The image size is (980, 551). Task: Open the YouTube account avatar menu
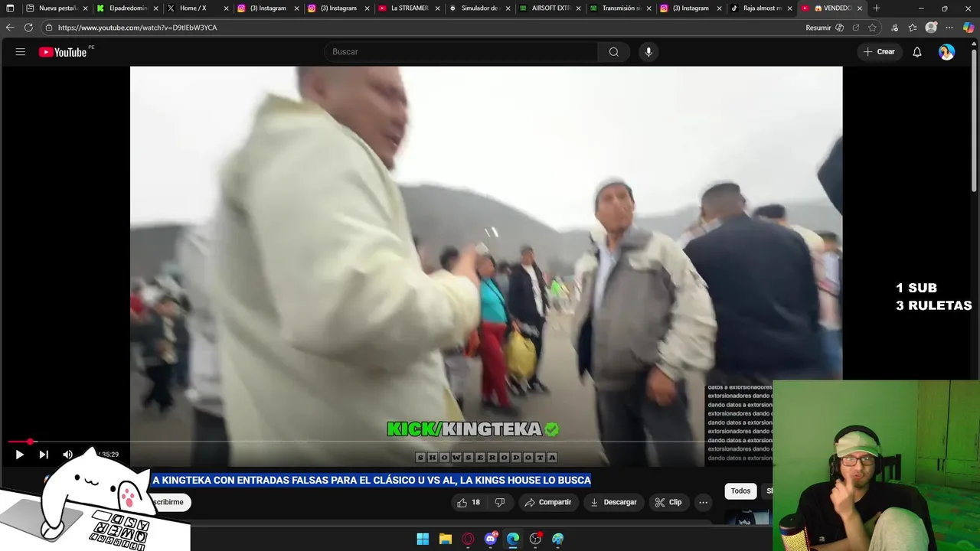point(946,52)
